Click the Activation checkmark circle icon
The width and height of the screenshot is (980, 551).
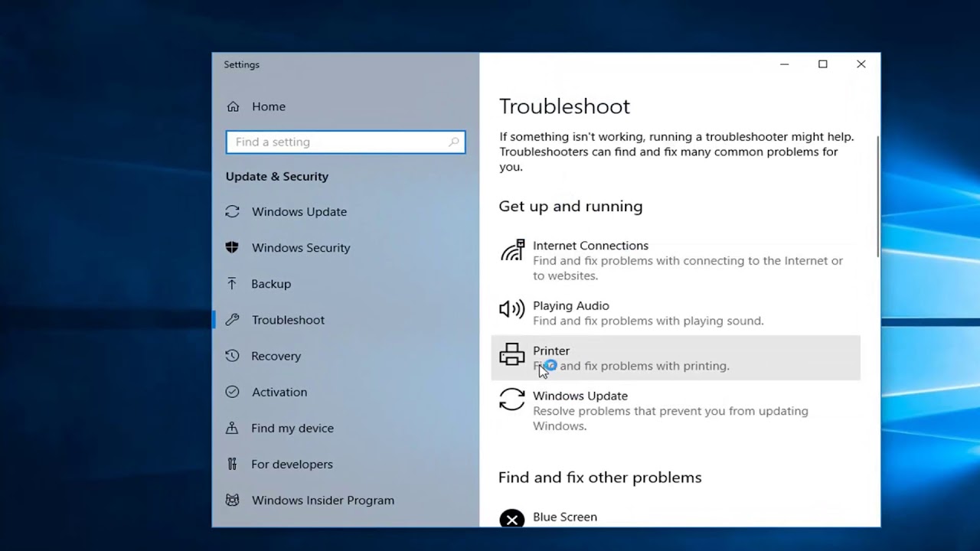[232, 392]
